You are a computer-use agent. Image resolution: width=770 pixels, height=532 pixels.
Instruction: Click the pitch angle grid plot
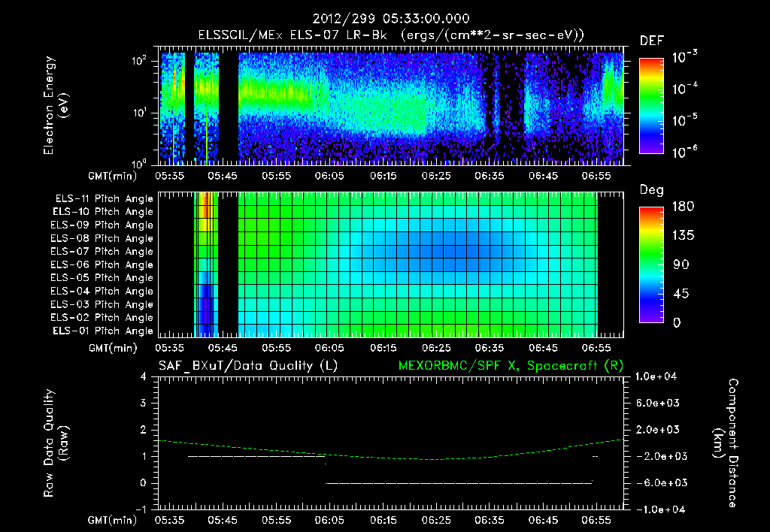(391, 264)
